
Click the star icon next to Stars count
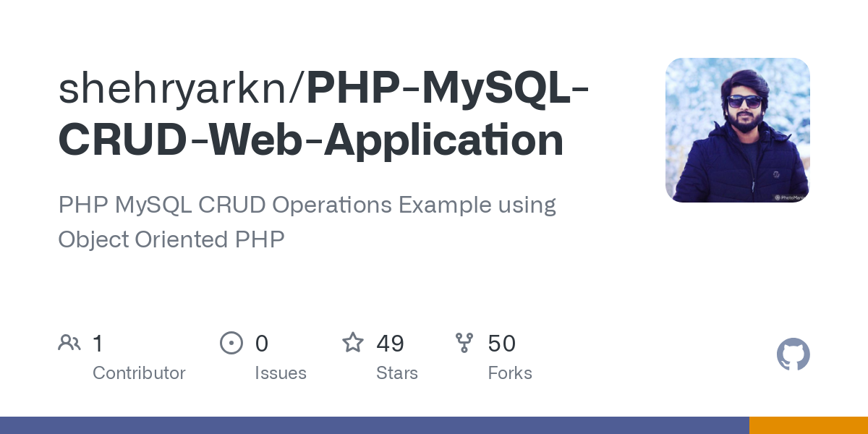(x=353, y=342)
